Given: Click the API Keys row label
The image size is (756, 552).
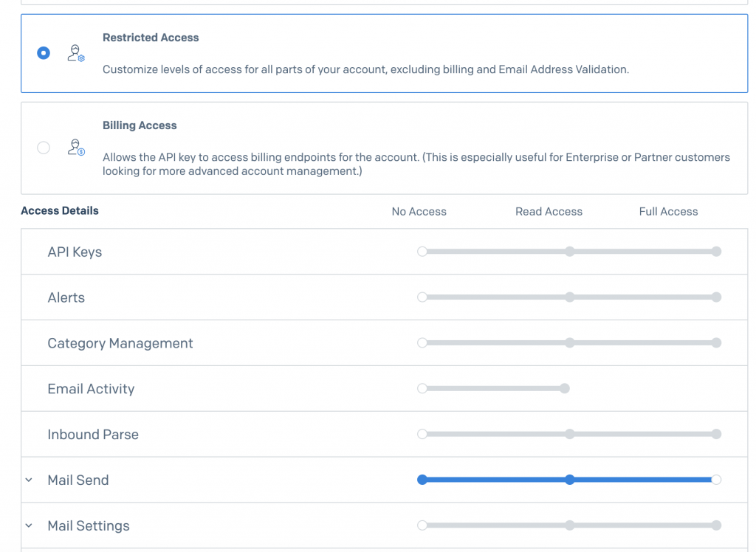Looking at the screenshot, I should point(75,252).
